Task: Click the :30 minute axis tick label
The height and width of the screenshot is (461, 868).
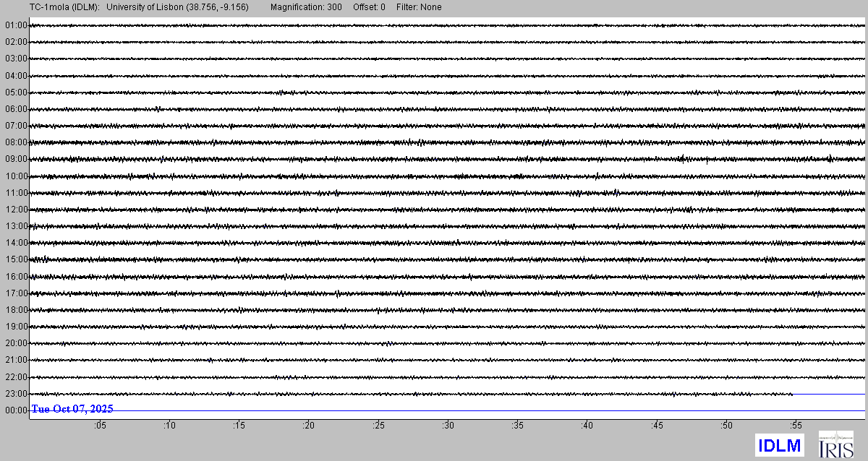Action: tap(448, 426)
